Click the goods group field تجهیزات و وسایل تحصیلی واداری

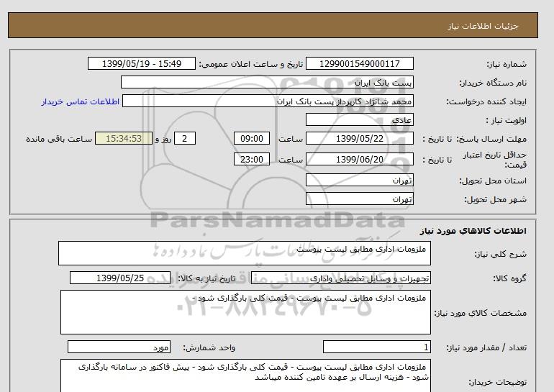click(340, 278)
